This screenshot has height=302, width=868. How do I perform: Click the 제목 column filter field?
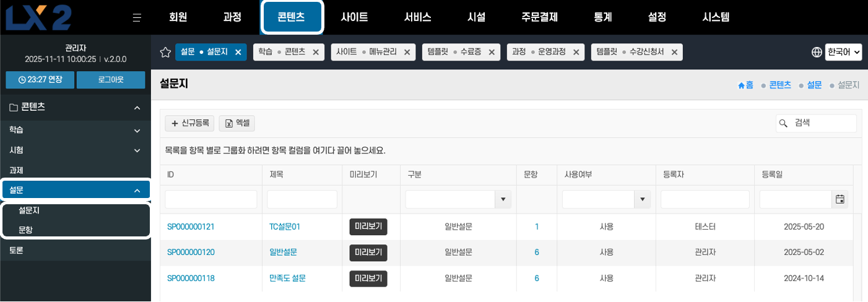point(302,199)
